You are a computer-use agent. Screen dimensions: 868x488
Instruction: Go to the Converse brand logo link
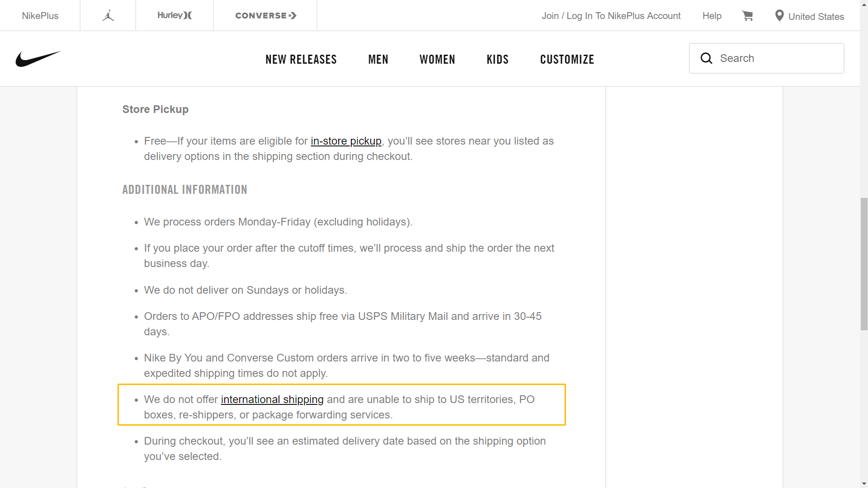click(265, 15)
